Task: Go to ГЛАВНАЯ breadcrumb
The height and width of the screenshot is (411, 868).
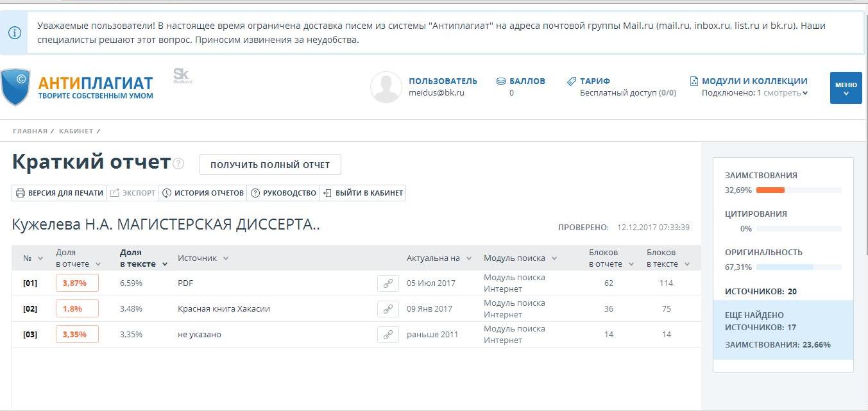Action: click(30, 131)
